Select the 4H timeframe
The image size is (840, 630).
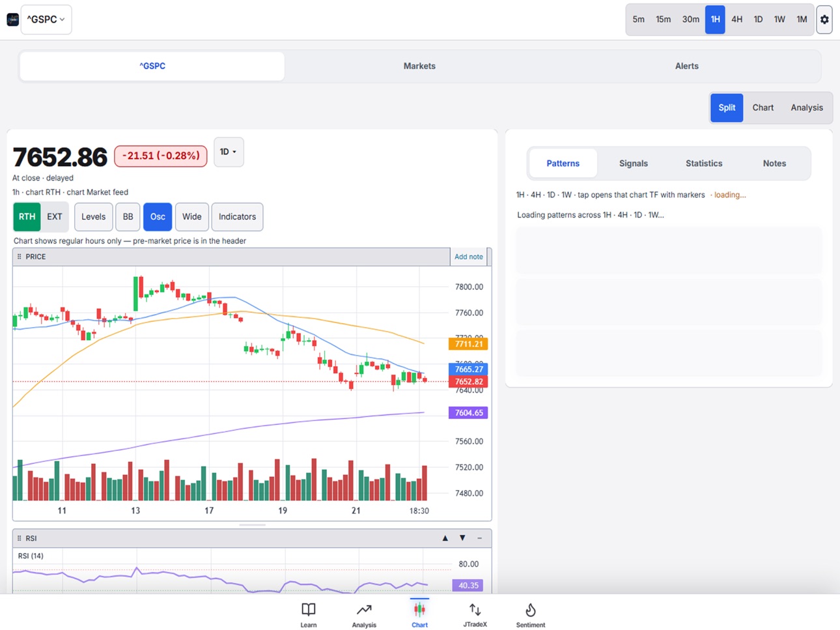pyautogui.click(x=737, y=20)
